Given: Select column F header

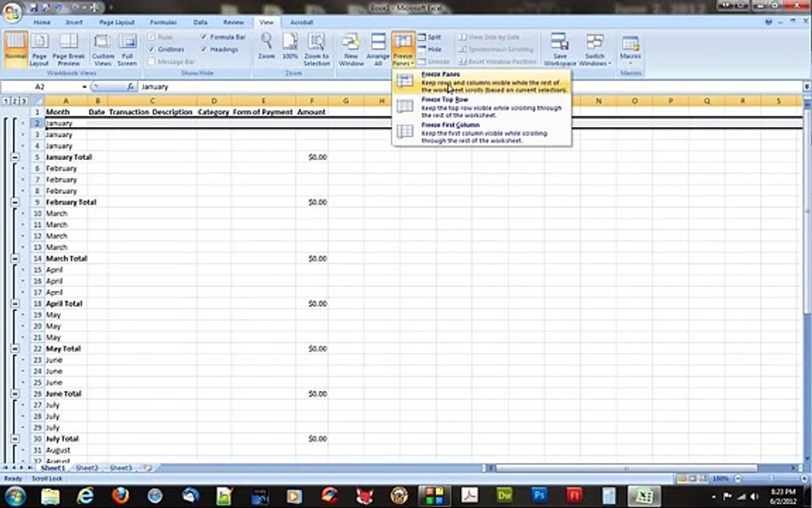Looking at the screenshot, I should (x=312, y=101).
